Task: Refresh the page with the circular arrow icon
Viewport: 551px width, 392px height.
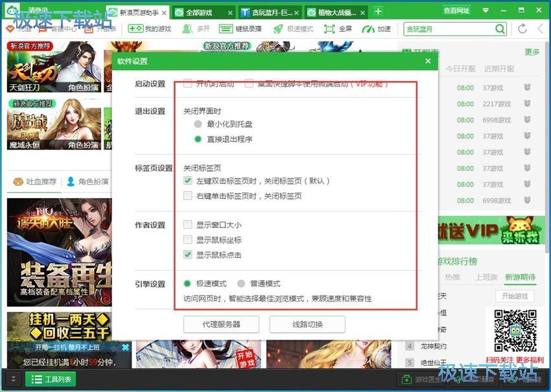Action: 522,29
